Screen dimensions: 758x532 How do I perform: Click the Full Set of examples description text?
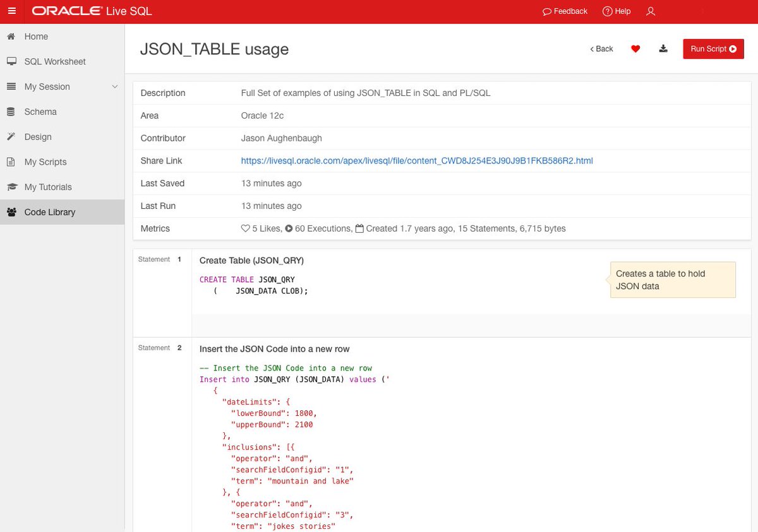pos(366,93)
